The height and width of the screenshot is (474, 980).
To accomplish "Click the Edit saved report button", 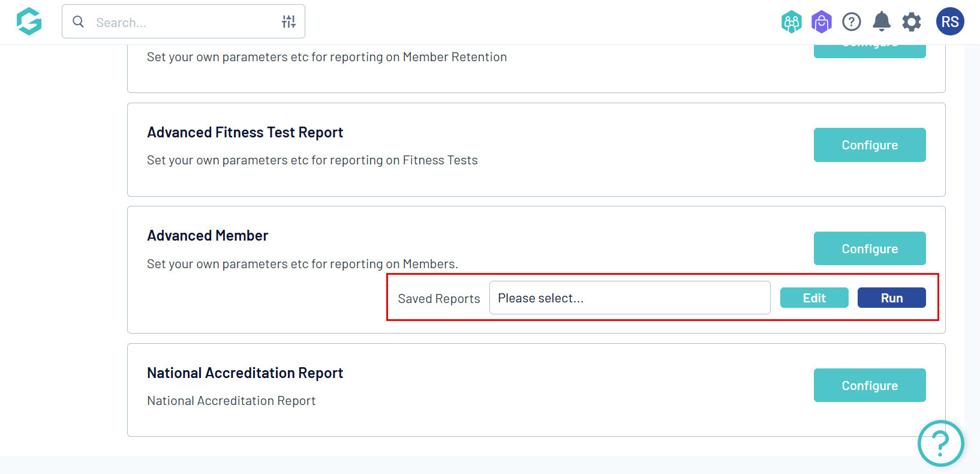I will pyautogui.click(x=814, y=298).
